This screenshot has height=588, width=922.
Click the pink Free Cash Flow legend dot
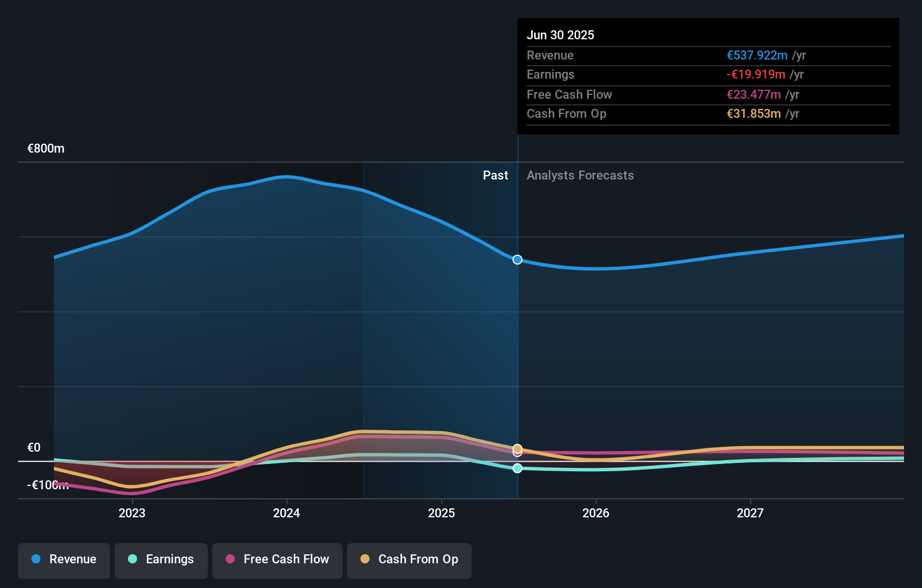[x=230, y=559]
